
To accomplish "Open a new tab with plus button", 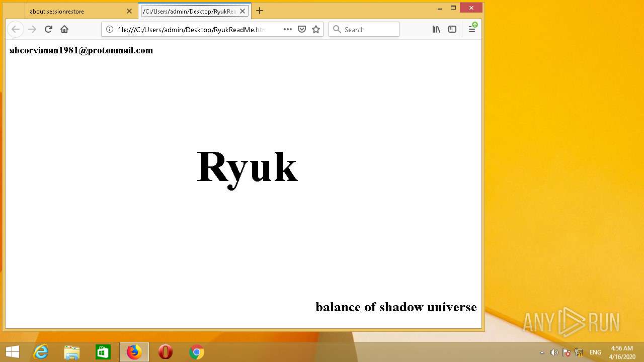I will coord(260,11).
